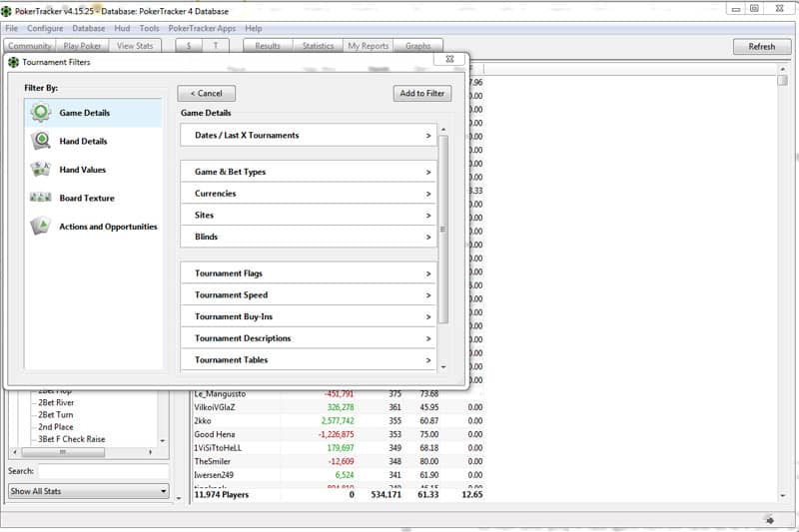Select the VilkoiVGlaZ player row
Viewport: 799px width, 532px height.
(x=339, y=407)
